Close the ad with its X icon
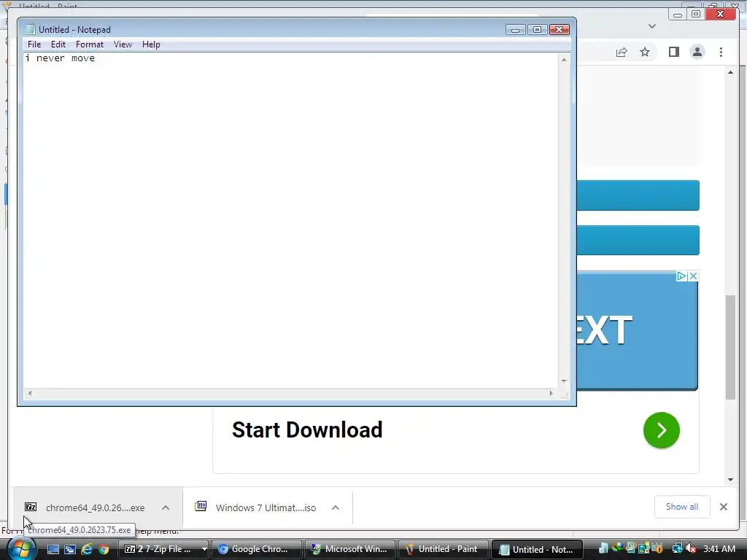The image size is (747, 560). coord(693,276)
